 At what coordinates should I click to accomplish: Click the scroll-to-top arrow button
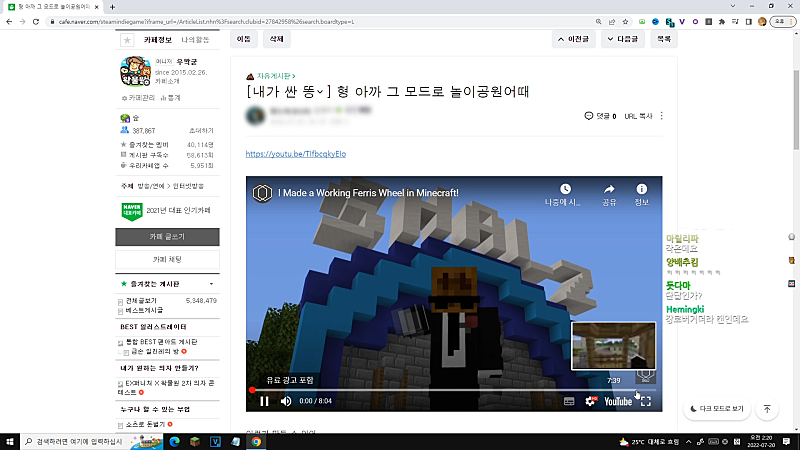(767, 409)
